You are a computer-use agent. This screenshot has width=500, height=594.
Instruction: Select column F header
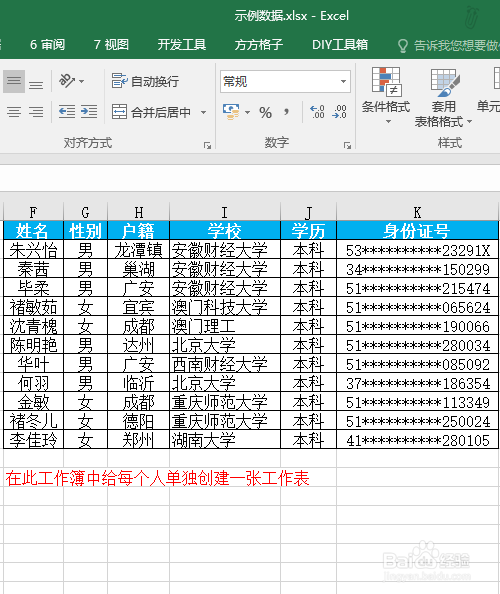point(33,212)
